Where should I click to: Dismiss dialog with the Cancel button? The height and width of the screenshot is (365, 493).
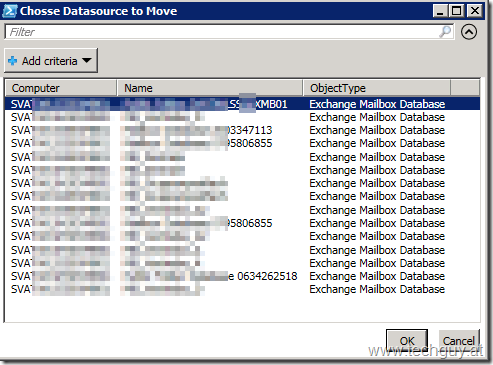459,341
